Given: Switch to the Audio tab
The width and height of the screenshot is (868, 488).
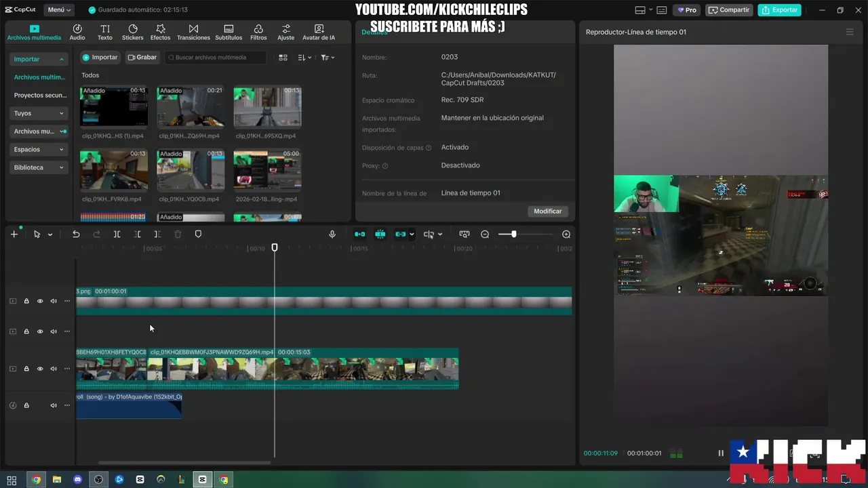Looking at the screenshot, I should 77,33.
